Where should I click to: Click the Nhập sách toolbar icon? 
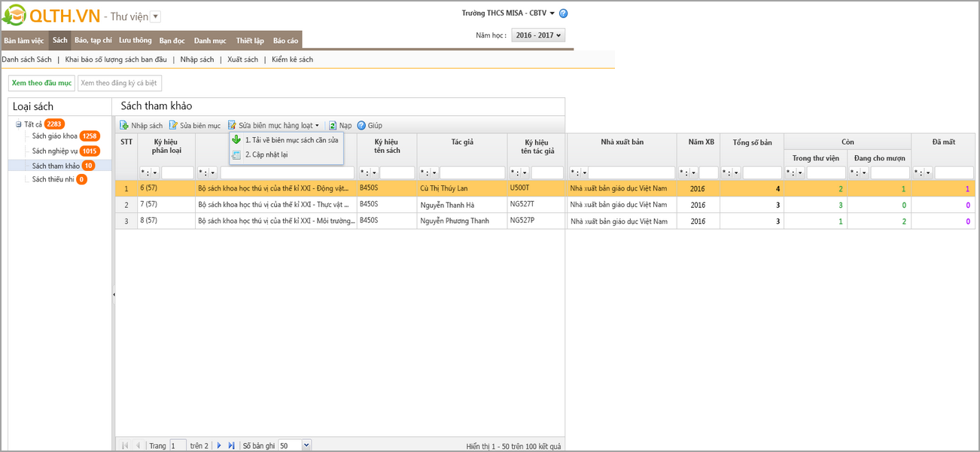(x=124, y=126)
